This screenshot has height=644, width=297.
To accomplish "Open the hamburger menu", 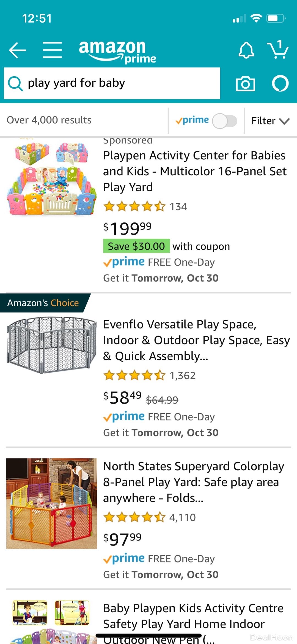I will pos(52,50).
